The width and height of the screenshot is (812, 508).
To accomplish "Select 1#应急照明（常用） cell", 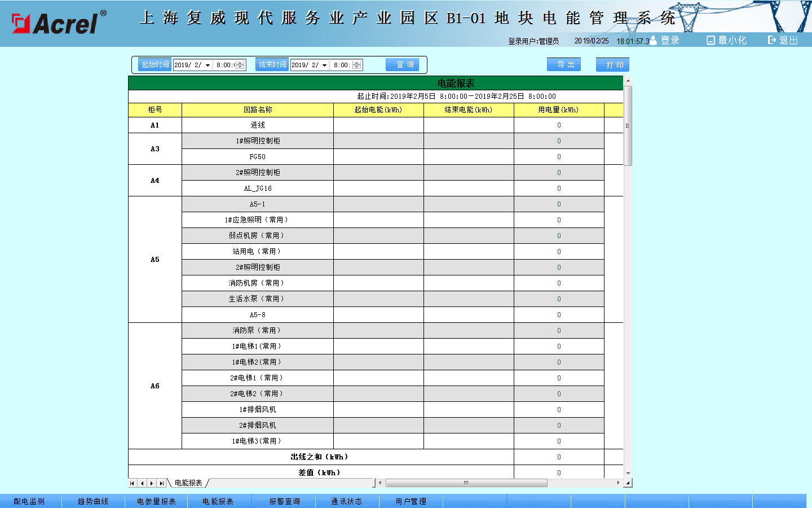I will pyautogui.click(x=258, y=220).
